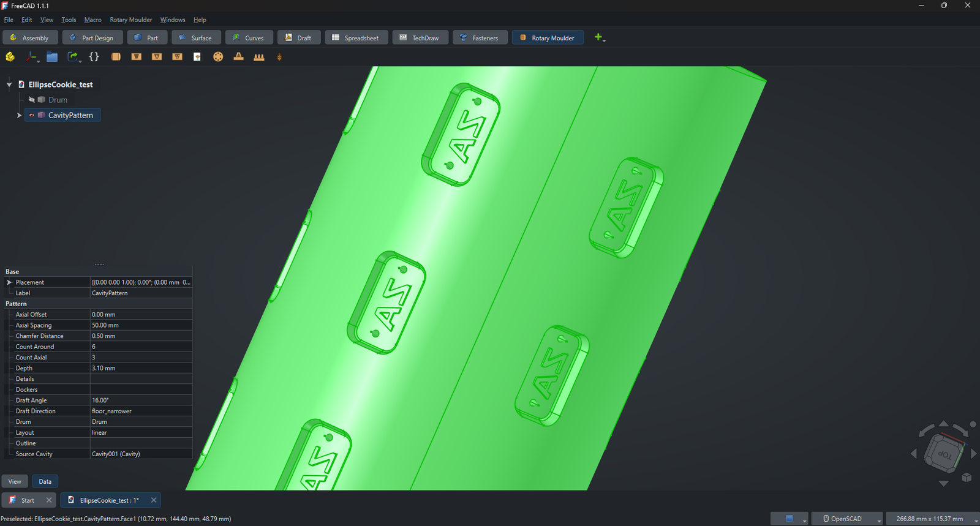Open the Windows menu

tap(173, 20)
